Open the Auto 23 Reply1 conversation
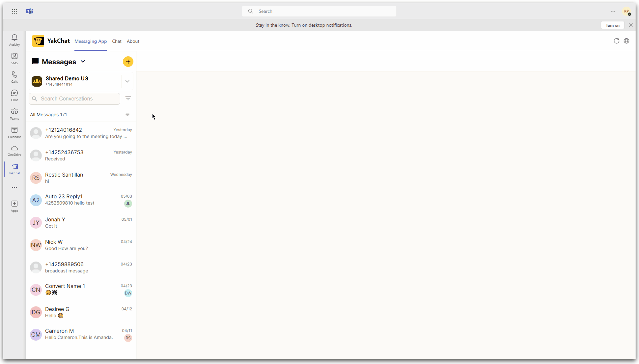This screenshot has height=364, width=639. [x=81, y=200]
